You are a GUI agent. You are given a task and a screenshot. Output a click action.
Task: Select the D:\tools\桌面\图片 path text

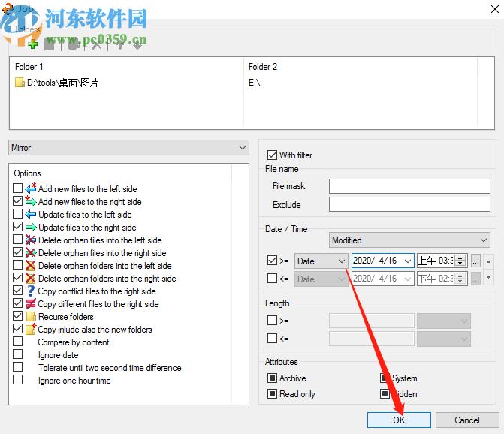pyautogui.click(x=62, y=83)
